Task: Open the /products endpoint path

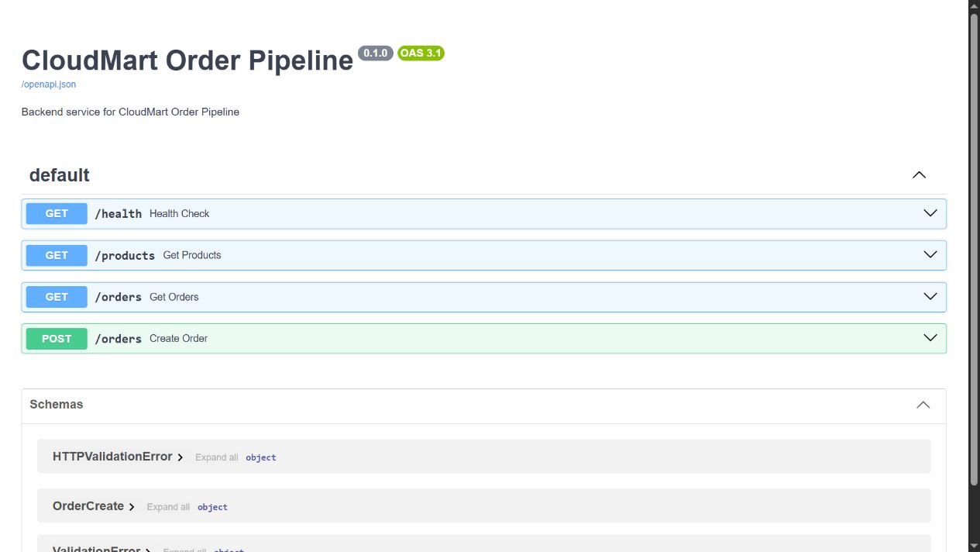Action: (125, 256)
